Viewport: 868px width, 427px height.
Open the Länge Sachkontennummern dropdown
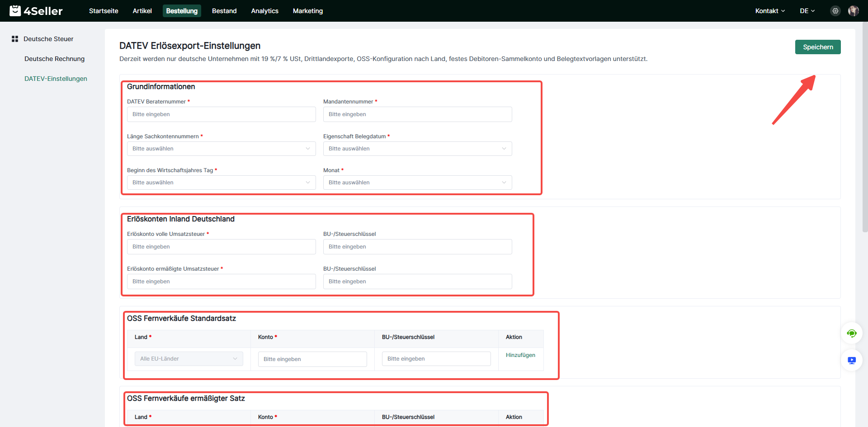(222, 149)
